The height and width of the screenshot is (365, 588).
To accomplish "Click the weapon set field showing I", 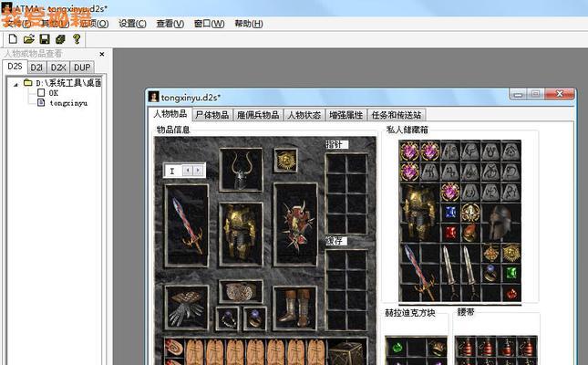I will pyautogui.click(x=173, y=171).
